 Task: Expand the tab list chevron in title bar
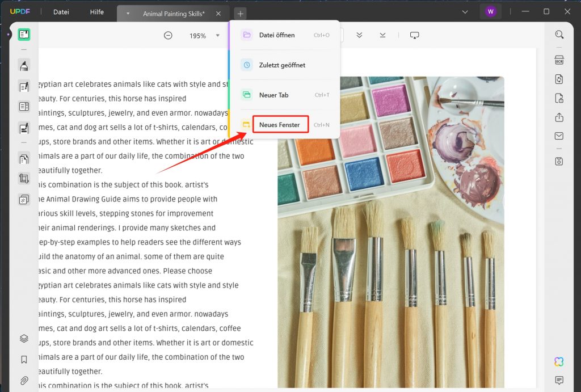pyautogui.click(x=465, y=12)
